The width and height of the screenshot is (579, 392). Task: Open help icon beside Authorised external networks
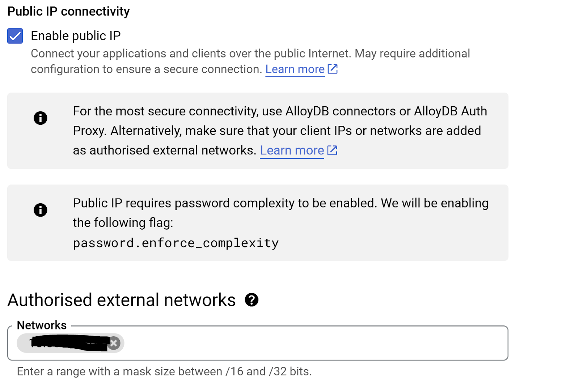252,300
